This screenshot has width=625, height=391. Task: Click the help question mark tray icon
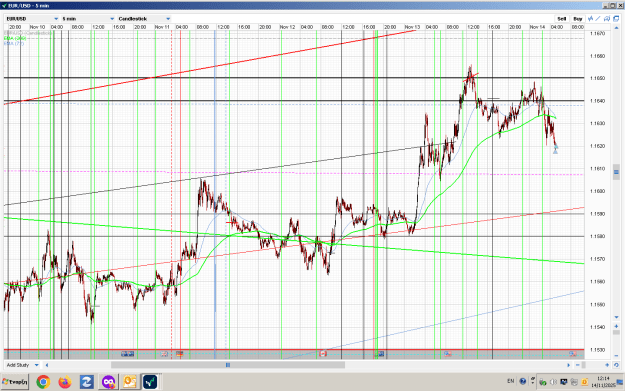point(523,381)
